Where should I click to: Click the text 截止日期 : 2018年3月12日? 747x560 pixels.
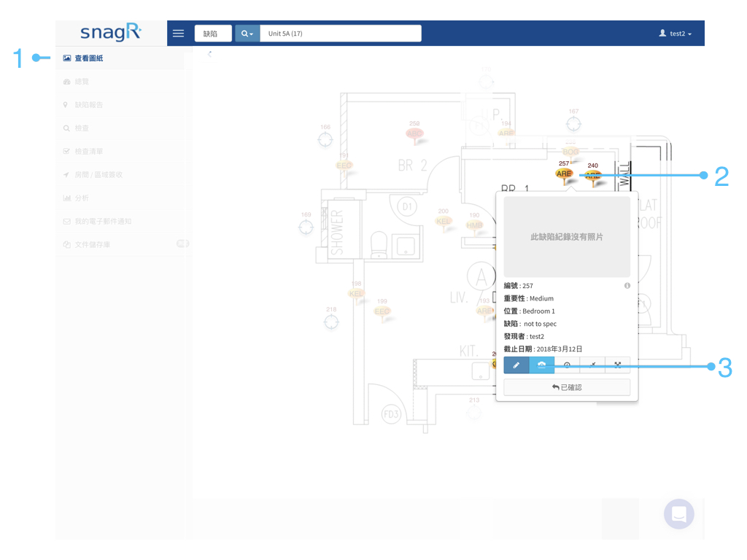543,349
